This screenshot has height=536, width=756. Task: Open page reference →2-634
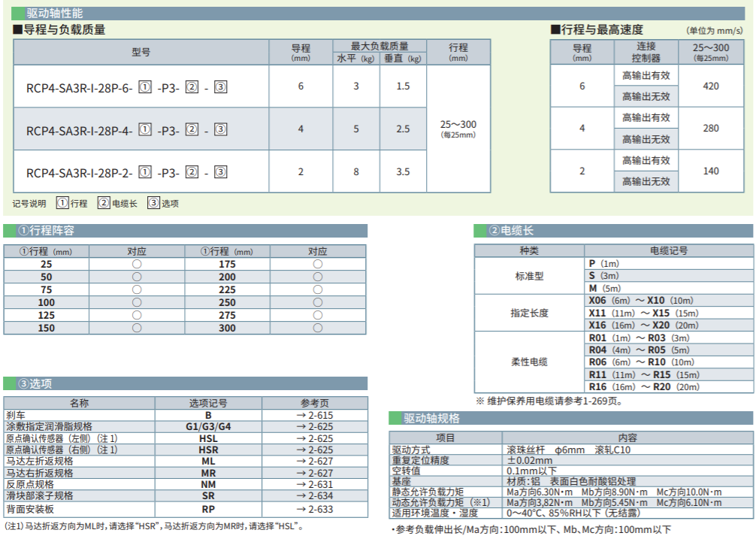[315, 496]
